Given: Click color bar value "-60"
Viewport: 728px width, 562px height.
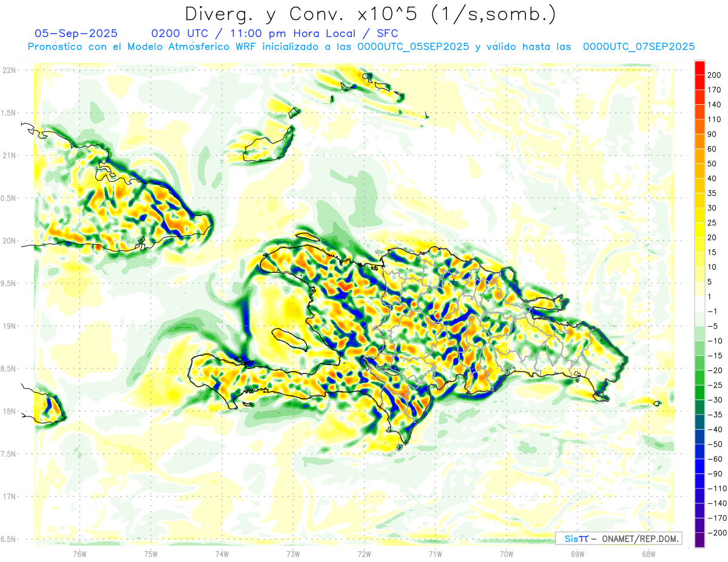Looking at the screenshot, I should [716, 459].
